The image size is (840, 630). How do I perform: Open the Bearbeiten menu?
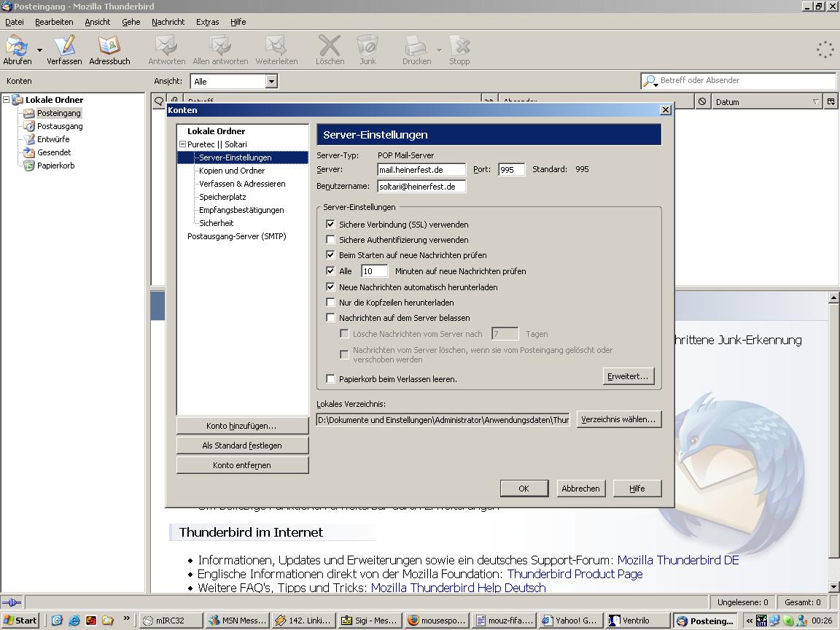pyautogui.click(x=54, y=22)
